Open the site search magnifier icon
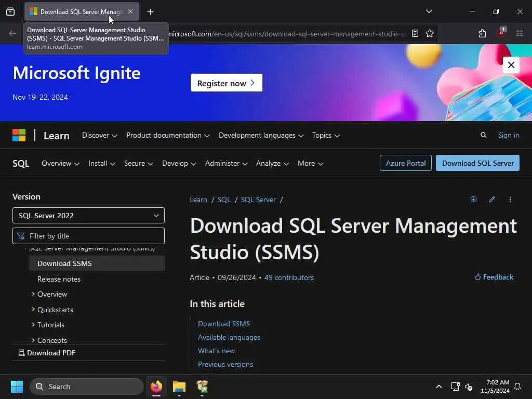532x399 pixels. [484, 136]
